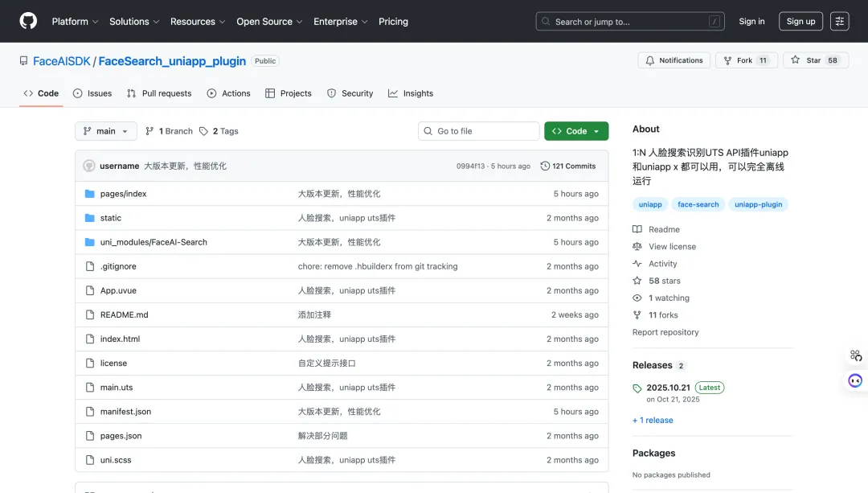This screenshot has height=493, width=868.
Task: Open the Actions tab
Action: point(228,93)
